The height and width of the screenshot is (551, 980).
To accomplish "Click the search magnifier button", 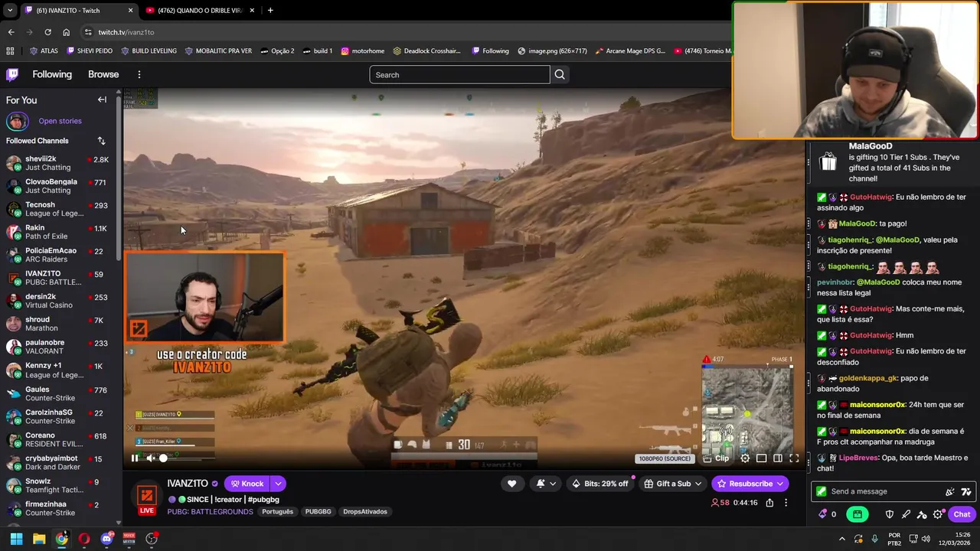I will tap(560, 74).
